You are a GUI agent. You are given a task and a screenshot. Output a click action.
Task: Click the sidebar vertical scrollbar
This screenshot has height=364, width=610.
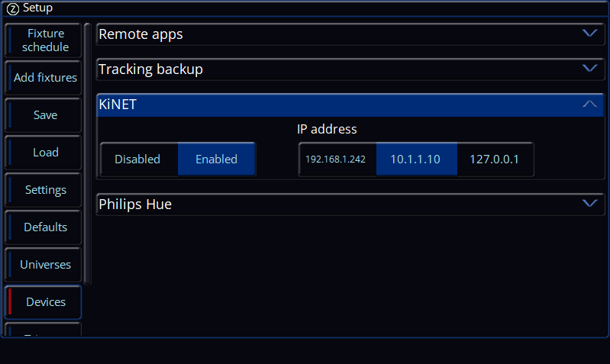(x=88, y=154)
